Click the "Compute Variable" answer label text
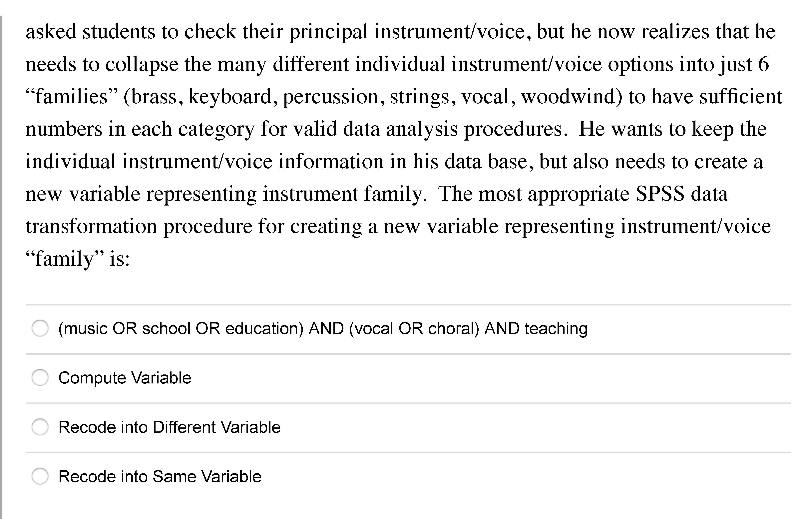This screenshot has height=519, width=812. point(124,378)
